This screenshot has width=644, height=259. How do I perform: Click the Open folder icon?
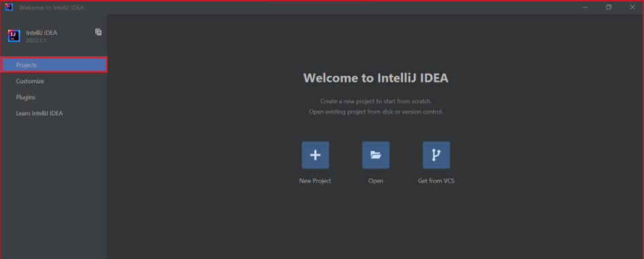(375, 155)
